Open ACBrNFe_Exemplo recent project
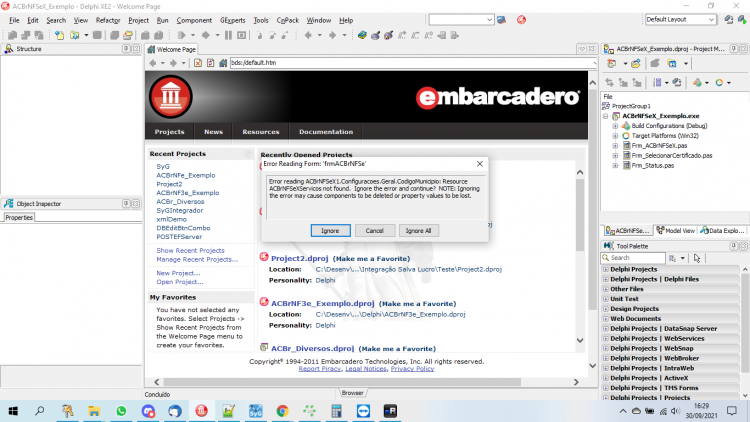Image resolution: width=750 pixels, height=422 pixels. 186,176
